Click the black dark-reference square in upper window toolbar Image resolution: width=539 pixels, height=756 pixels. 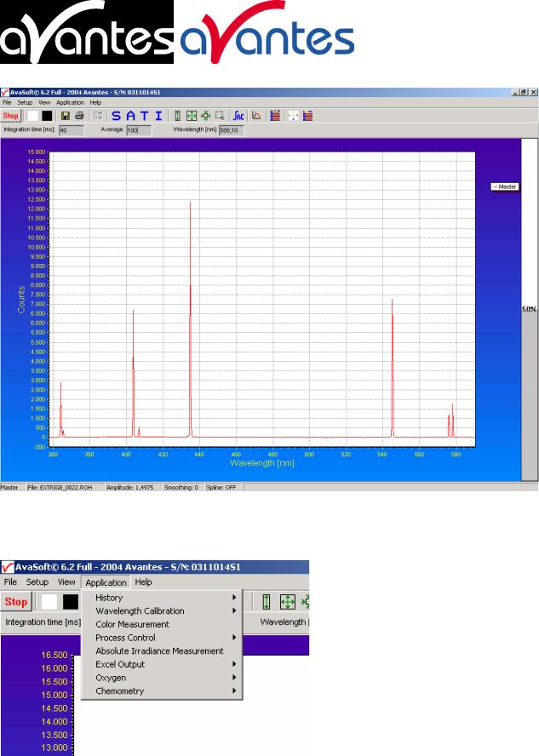[47, 116]
